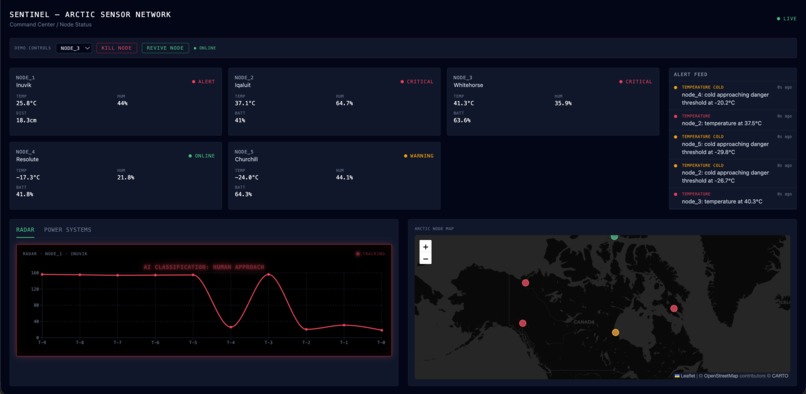806x394 pixels.
Task: Click the red Iqaluit marker near map's east
Action: (x=674, y=308)
